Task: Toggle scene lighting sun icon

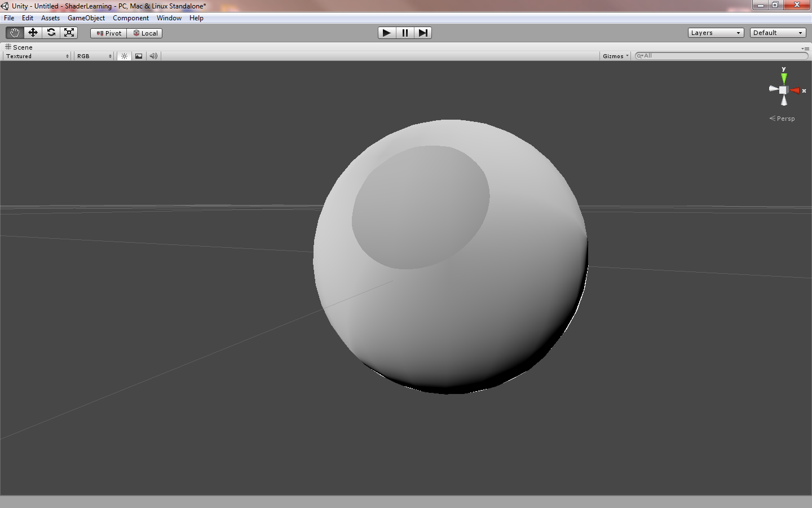Action: 124,56
